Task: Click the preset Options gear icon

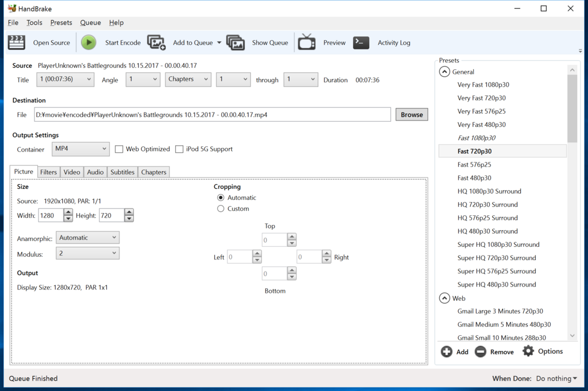Action: [528, 351]
